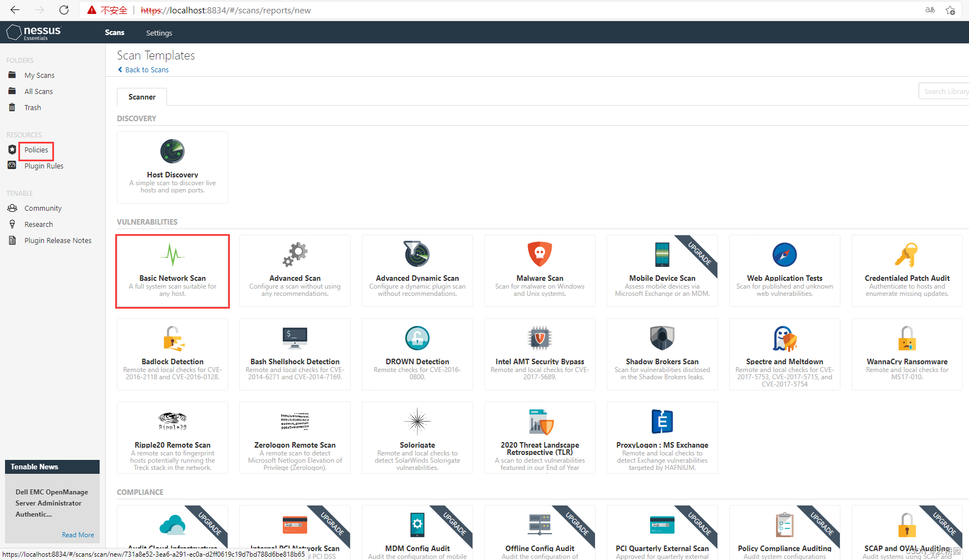969x560 pixels.
Task: Click the Advanced Scan gears icon
Action: click(295, 255)
